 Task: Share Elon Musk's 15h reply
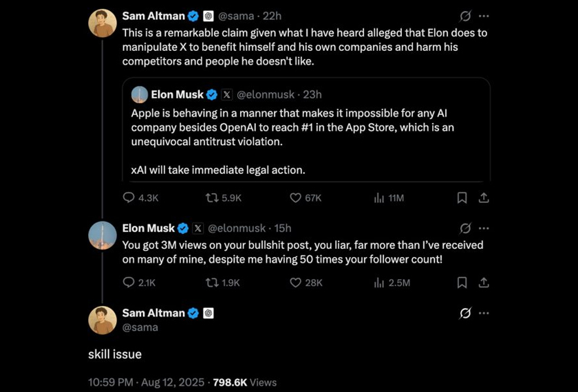[484, 282]
